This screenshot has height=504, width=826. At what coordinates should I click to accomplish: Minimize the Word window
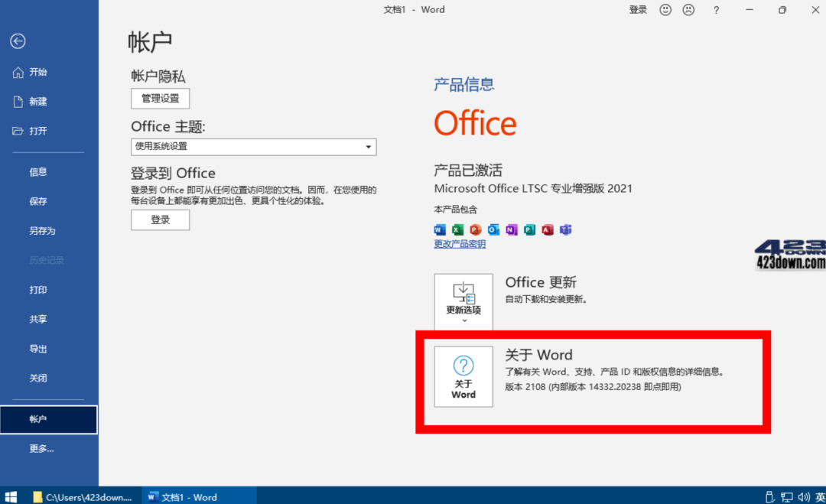[x=750, y=10]
